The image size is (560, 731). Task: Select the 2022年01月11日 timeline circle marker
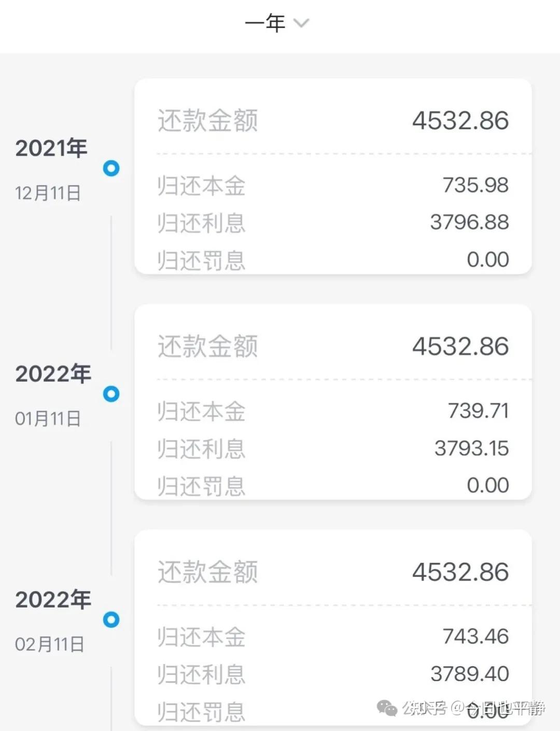point(111,394)
